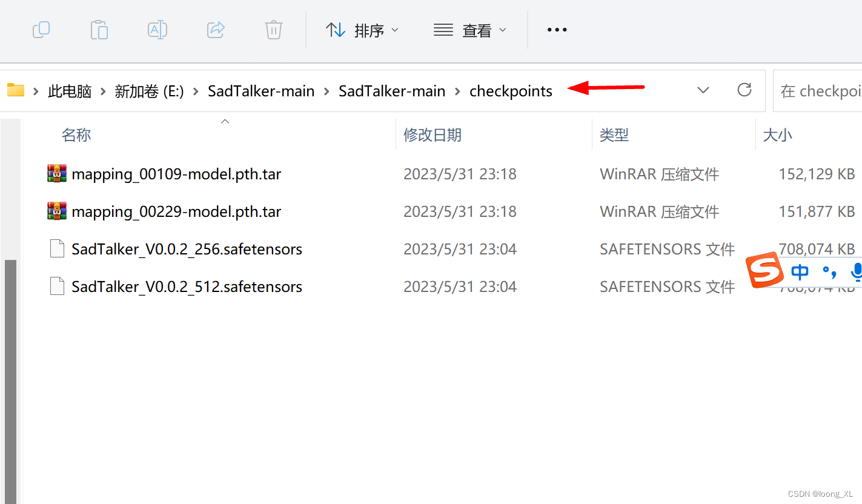This screenshot has height=504, width=862.
Task: Click Sogou microphone voice input icon
Action: pos(856,273)
